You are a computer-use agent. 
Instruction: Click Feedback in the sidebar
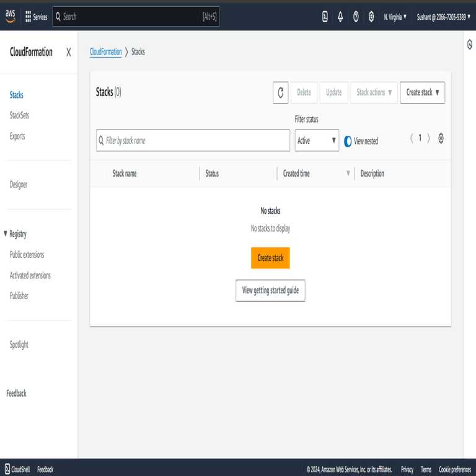click(16, 394)
